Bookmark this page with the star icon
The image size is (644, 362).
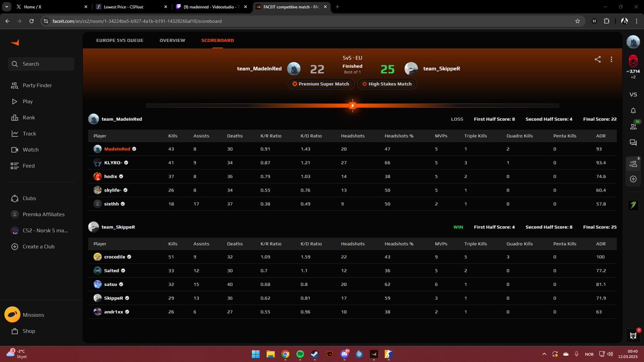point(577,21)
